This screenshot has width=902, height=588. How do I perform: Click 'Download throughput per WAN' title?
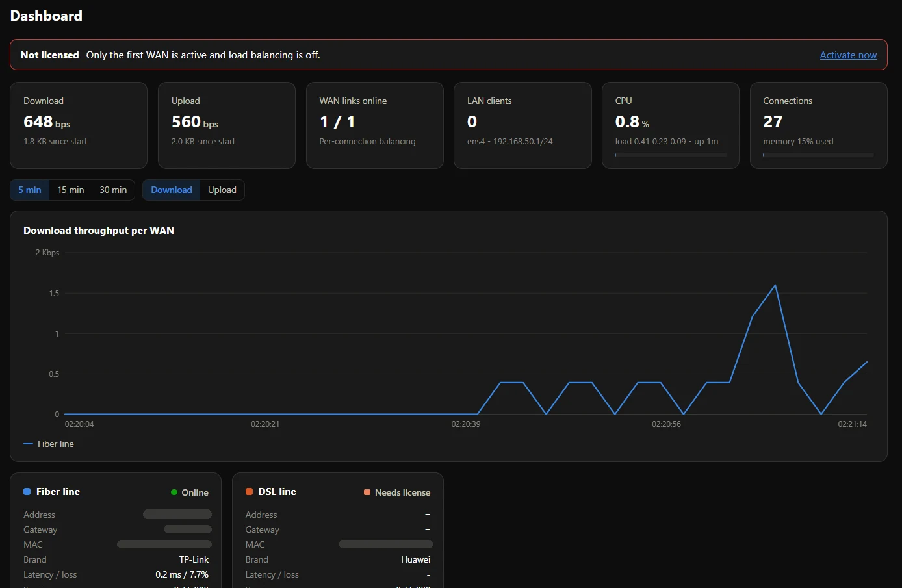click(99, 231)
